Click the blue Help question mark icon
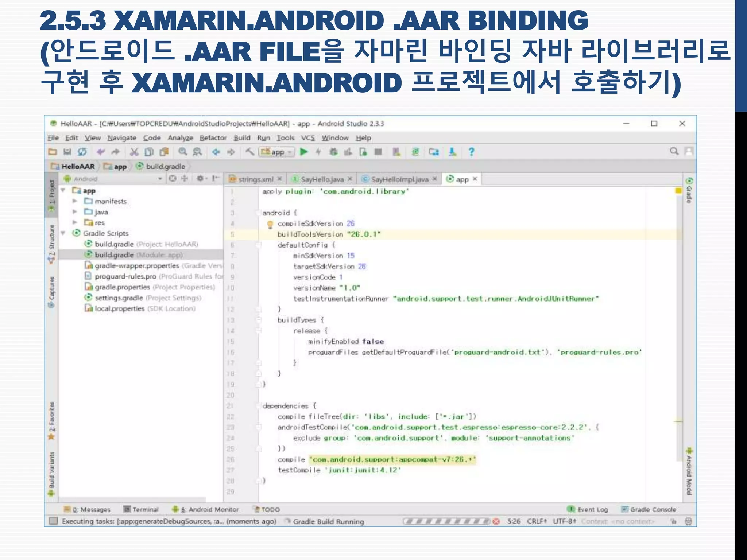The width and height of the screenshot is (747, 560). pyautogui.click(x=471, y=152)
